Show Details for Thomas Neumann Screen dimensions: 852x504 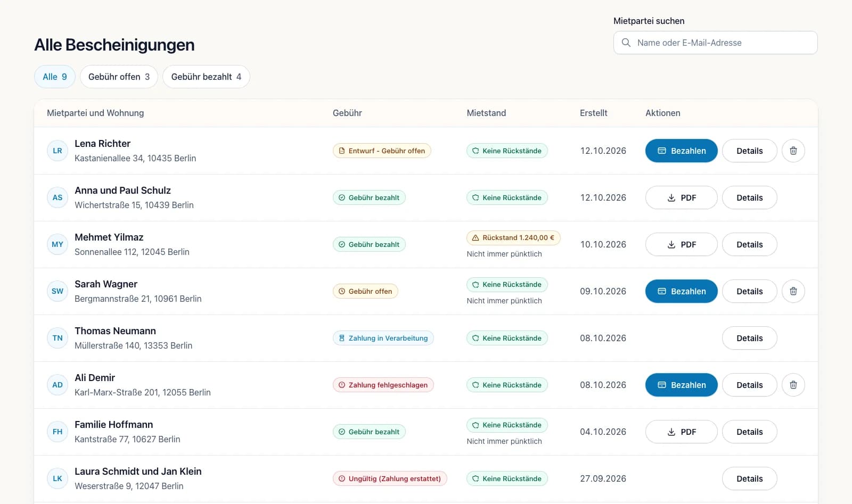[x=749, y=338]
